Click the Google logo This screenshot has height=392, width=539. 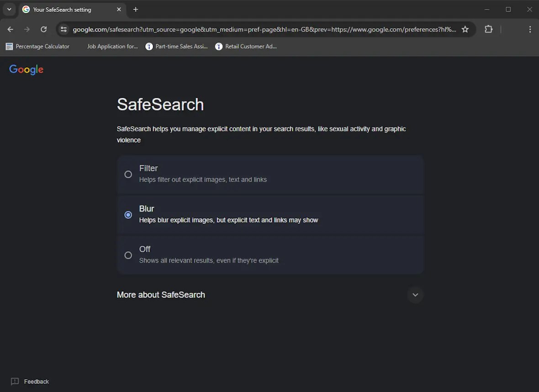coord(26,69)
